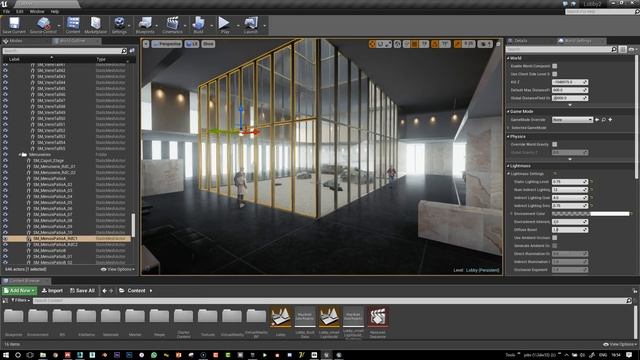
Task: Enable Override World Gravity checkbox
Action: click(555, 144)
